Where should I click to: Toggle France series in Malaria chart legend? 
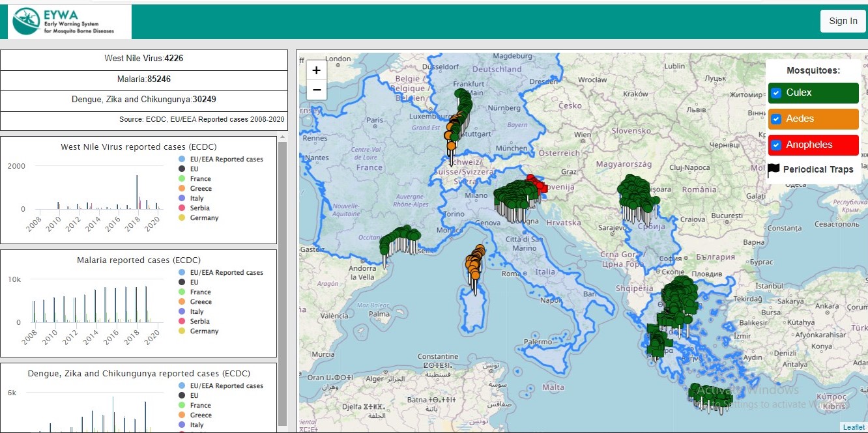pyautogui.click(x=195, y=292)
